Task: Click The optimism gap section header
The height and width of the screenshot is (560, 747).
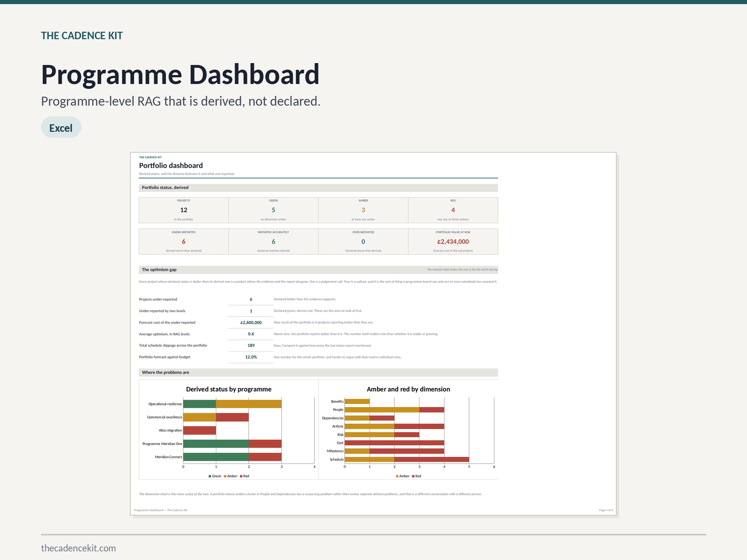Action: (x=318, y=270)
